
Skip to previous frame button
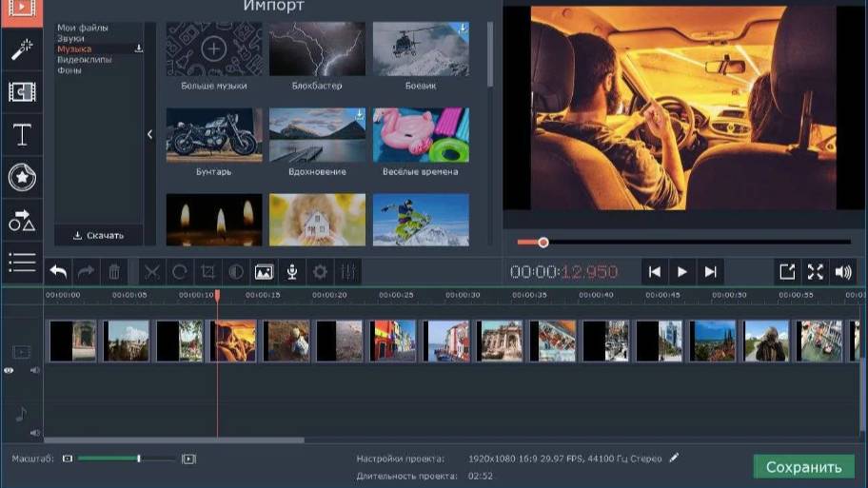[654, 272]
